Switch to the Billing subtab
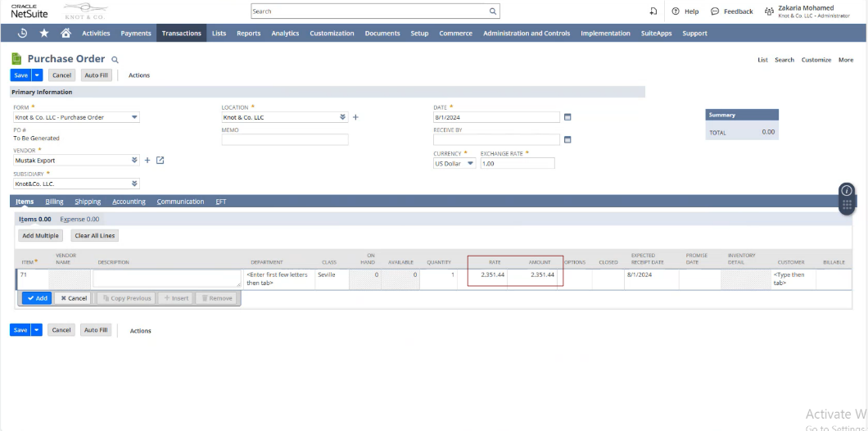Image resolution: width=868 pixels, height=431 pixels. pos(54,202)
